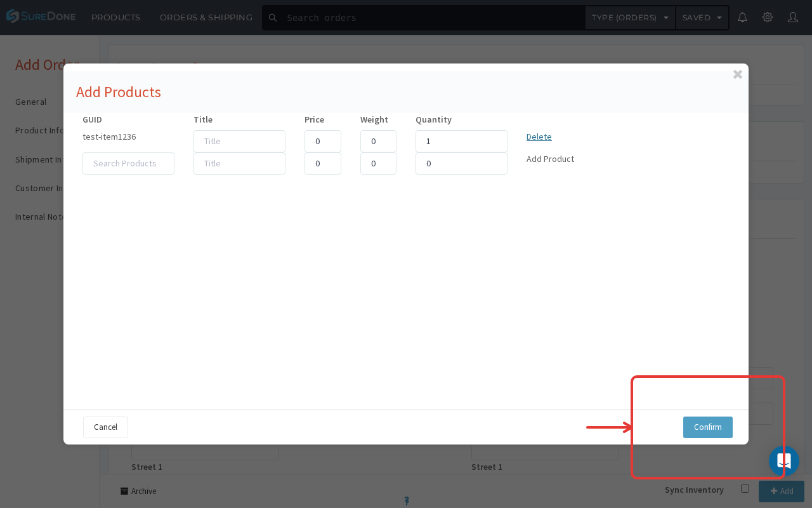Screen dimensions: 812x508
Task: Click the Archive button
Action: (x=138, y=491)
